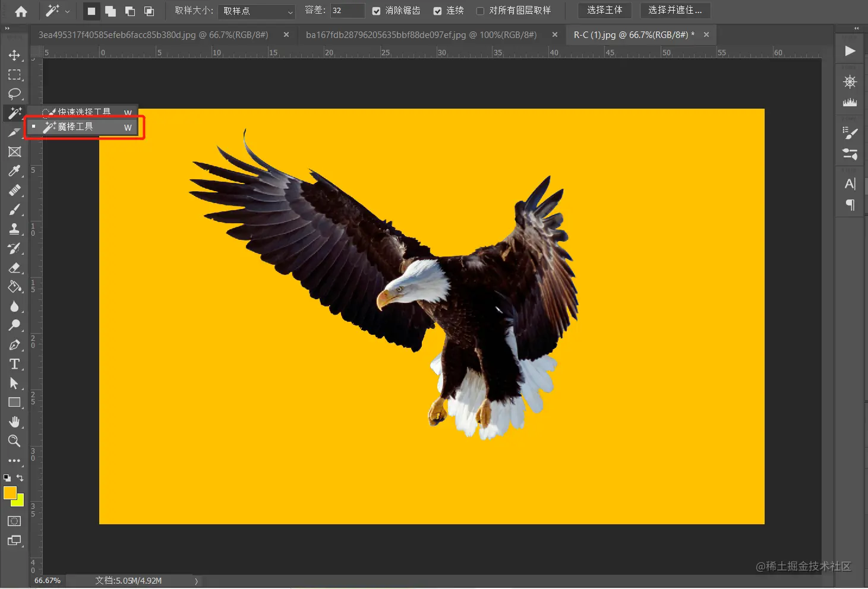Screen dimensions: 868x589
Task: Open the Histogram panel icon
Action: pos(850,102)
